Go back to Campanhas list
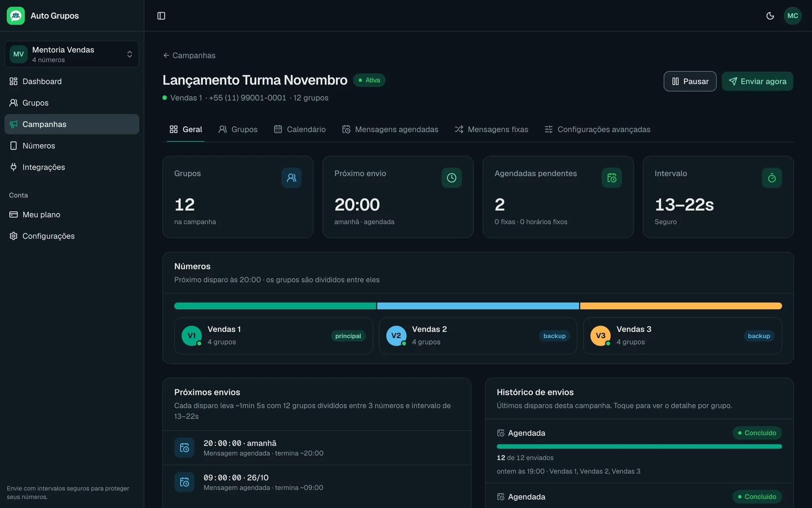 pos(189,55)
